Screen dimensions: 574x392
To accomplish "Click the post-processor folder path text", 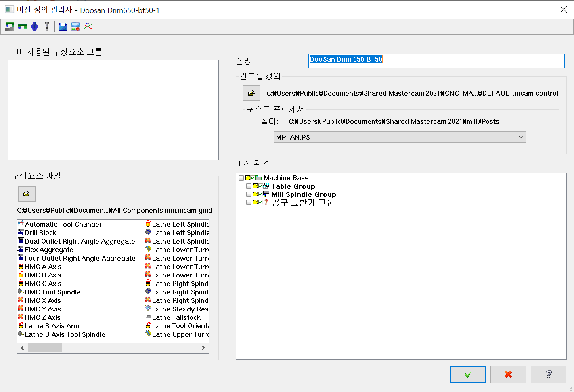I will pyautogui.click(x=394, y=121).
